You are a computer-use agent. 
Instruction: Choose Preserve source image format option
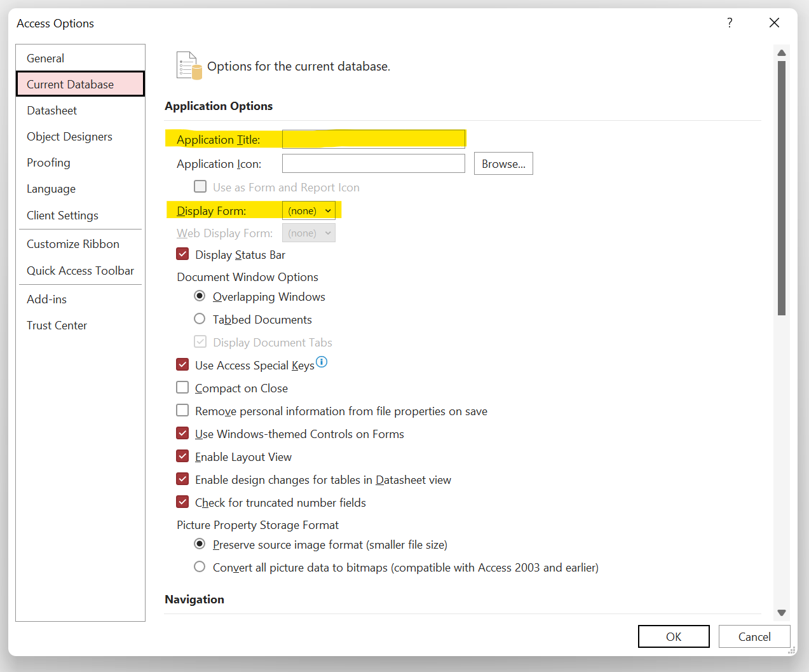200,544
